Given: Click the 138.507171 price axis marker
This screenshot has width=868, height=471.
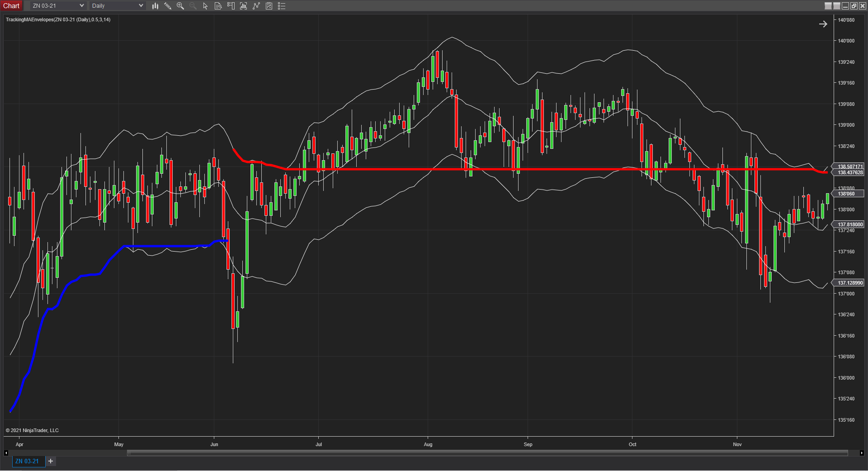Looking at the screenshot, I should tap(850, 167).
